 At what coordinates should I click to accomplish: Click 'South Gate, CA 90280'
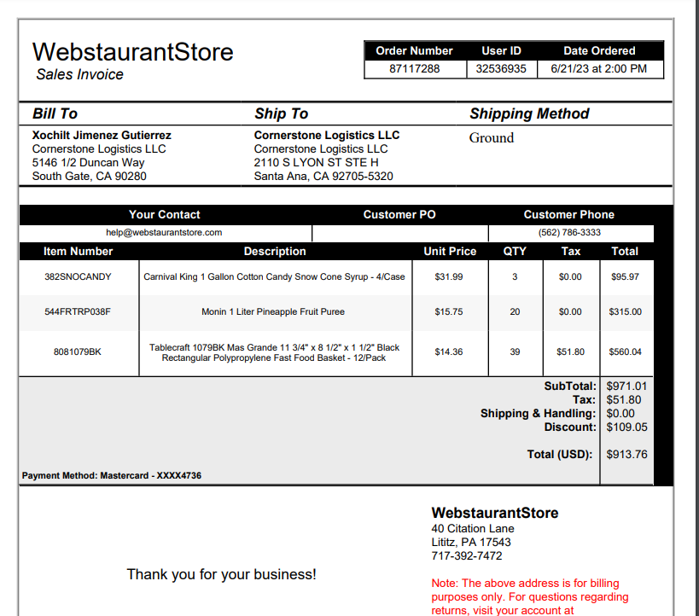(x=89, y=176)
